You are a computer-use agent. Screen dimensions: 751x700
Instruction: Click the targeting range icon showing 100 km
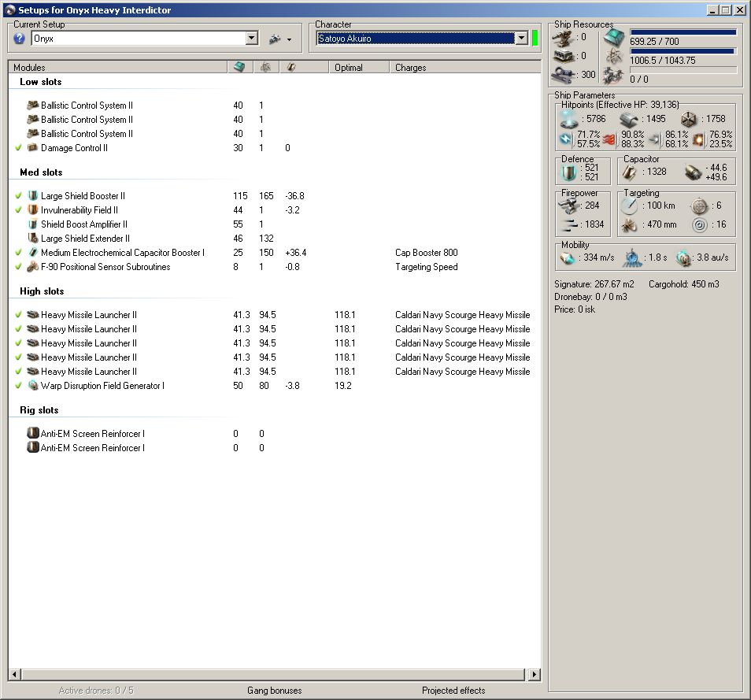click(629, 206)
